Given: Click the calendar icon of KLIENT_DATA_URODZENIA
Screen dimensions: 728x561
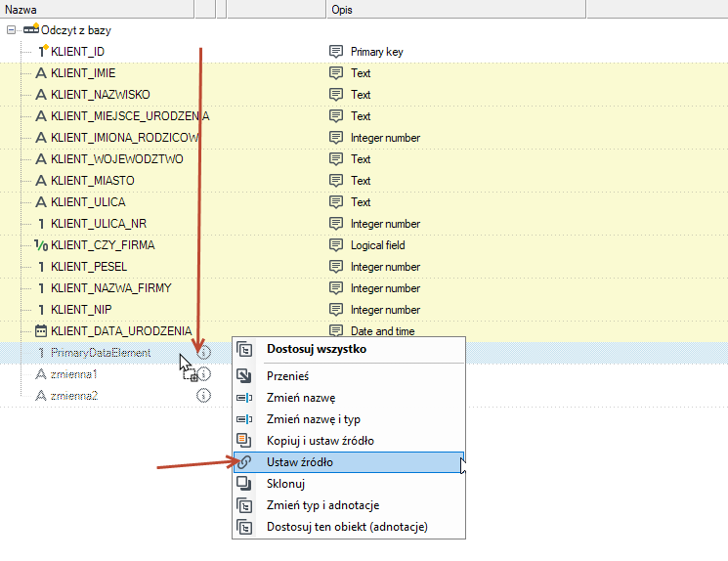Looking at the screenshot, I should coord(41,330).
